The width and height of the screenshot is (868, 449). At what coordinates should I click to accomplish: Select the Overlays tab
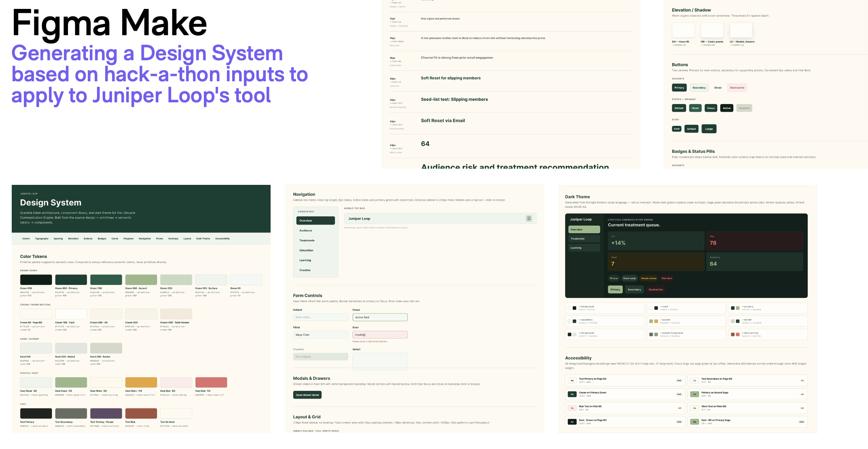coord(173,239)
